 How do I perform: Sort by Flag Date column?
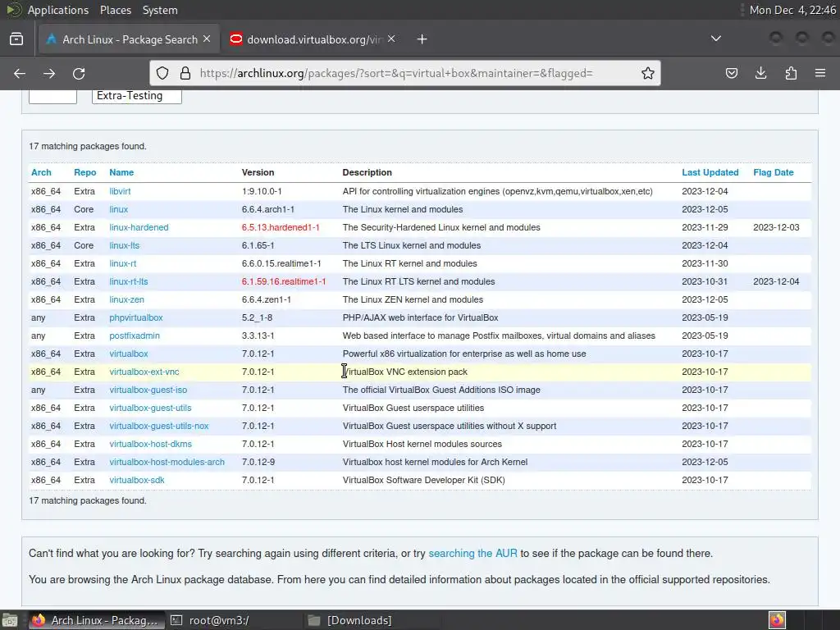click(773, 172)
